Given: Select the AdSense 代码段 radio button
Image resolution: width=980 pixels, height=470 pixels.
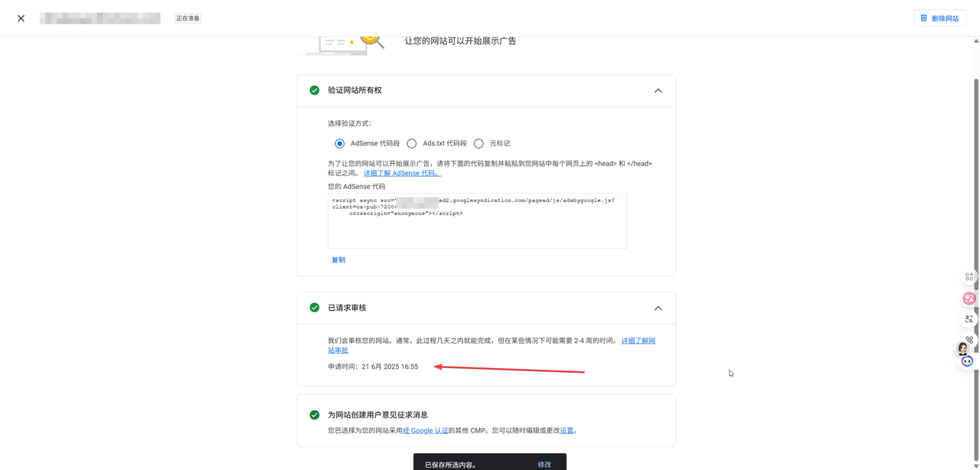Looking at the screenshot, I should (x=340, y=143).
